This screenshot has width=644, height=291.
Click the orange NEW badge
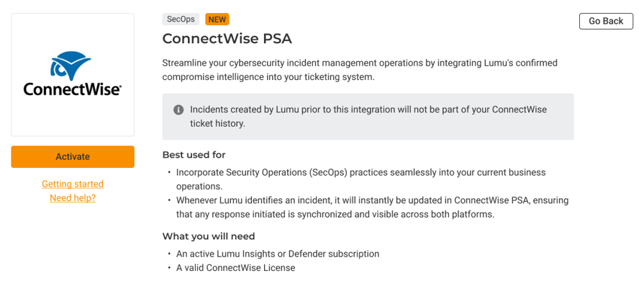pos(217,19)
